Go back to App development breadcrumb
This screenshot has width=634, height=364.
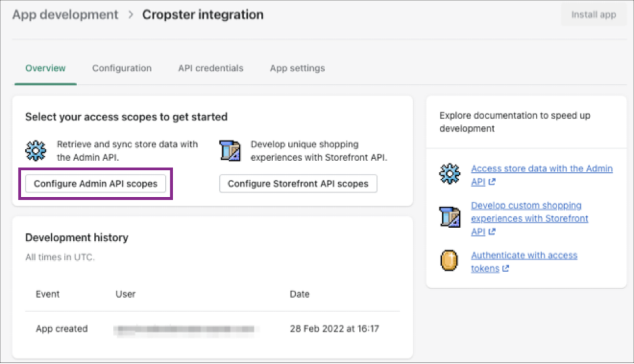tap(65, 15)
